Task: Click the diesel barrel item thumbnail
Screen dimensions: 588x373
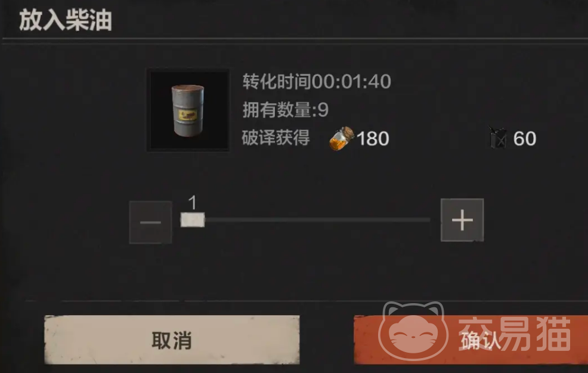Action: [x=188, y=110]
